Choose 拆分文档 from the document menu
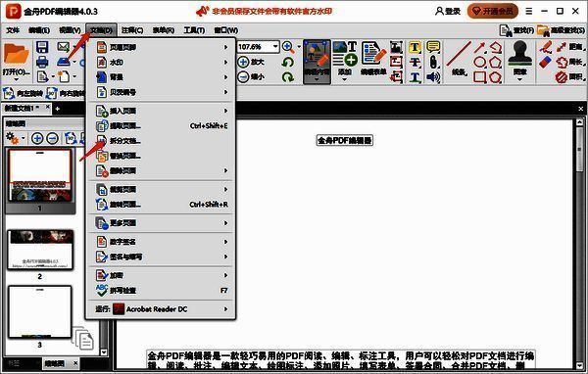The width and height of the screenshot is (588, 374). click(x=162, y=141)
